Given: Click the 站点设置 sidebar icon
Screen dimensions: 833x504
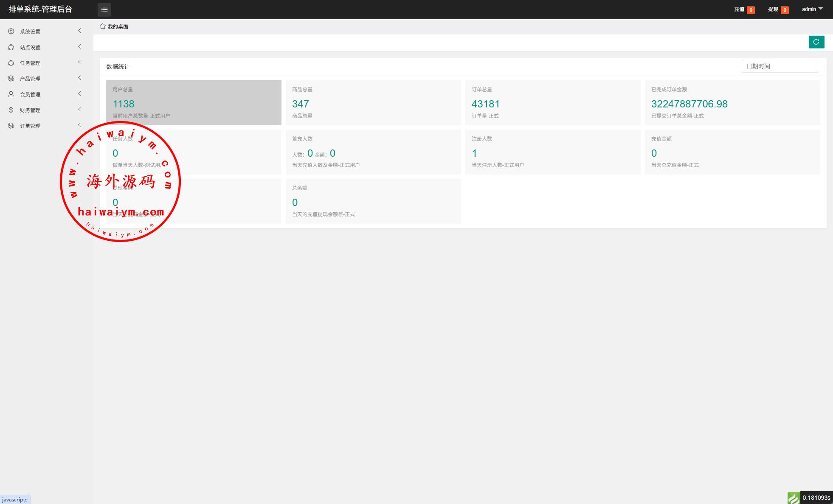Looking at the screenshot, I should pos(11,47).
